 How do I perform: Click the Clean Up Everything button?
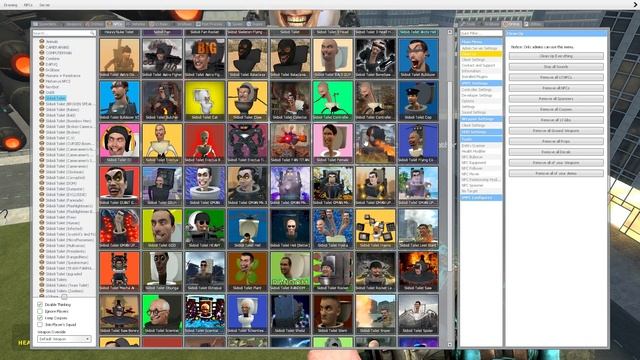(x=556, y=56)
